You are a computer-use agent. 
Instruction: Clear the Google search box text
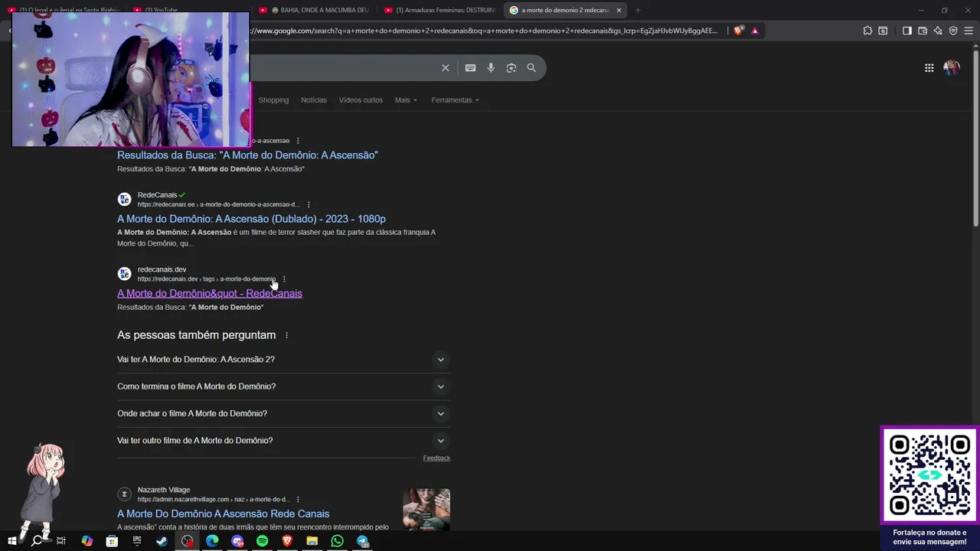click(x=445, y=68)
